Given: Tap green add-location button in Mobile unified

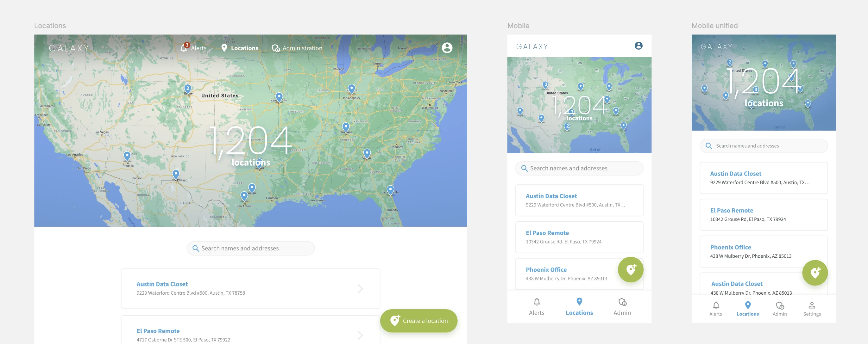Looking at the screenshot, I should [815, 273].
